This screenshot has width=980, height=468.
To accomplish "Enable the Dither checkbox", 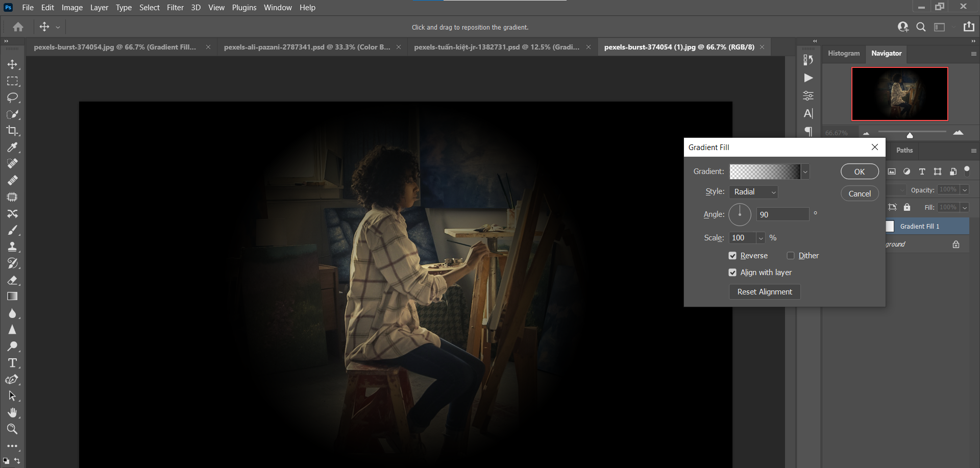I will coord(791,255).
